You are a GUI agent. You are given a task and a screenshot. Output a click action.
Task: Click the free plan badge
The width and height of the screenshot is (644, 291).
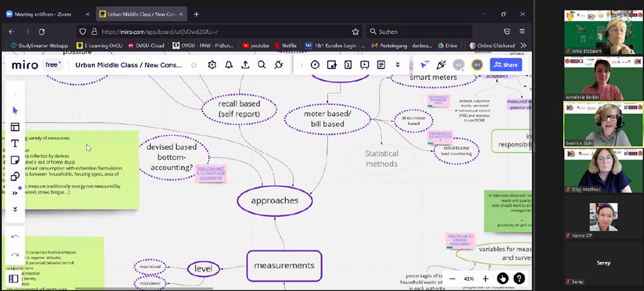[x=53, y=65]
